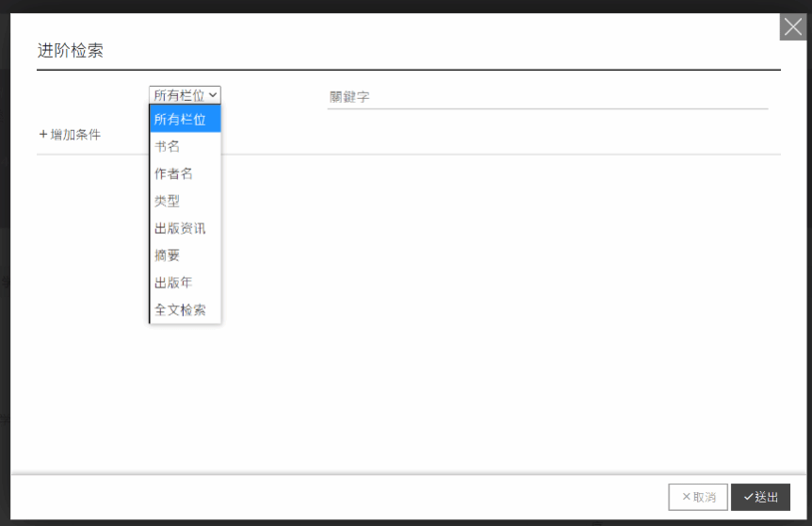This screenshot has width=812, height=526.
Task: Add a search condition with 增加条件
Action: point(75,135)
